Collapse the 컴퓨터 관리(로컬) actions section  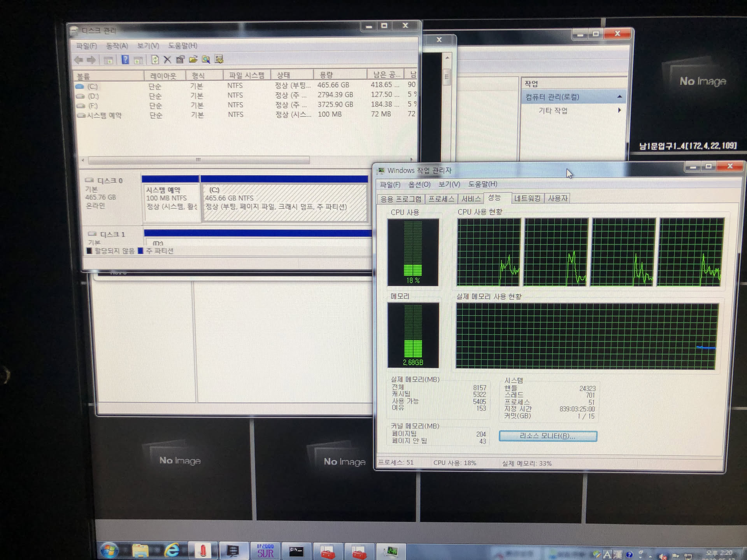click(619, 97)
